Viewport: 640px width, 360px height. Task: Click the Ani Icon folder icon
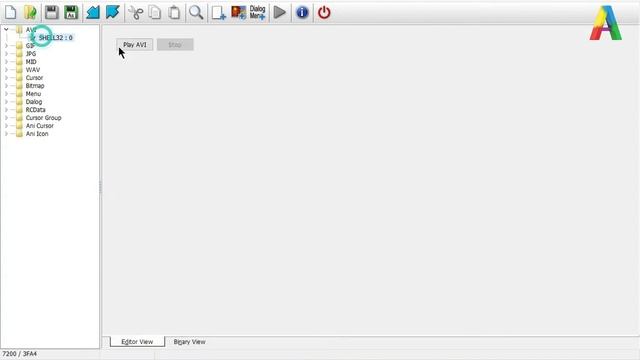coord(19,134)
